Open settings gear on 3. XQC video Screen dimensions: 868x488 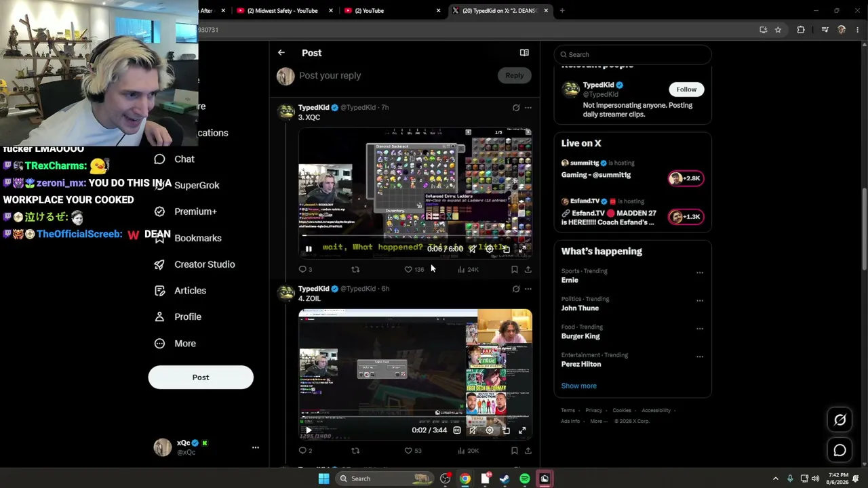(x=490, y=249)
